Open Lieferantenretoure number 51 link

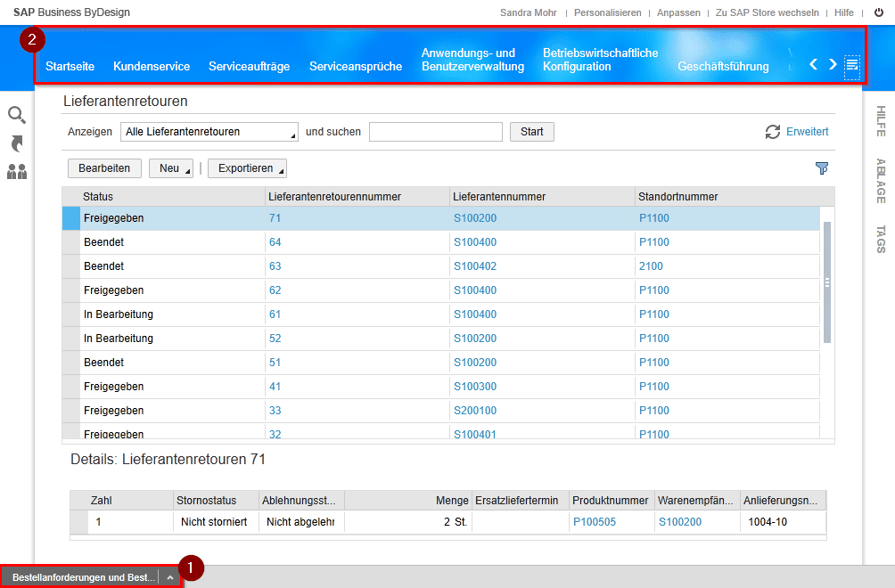275,362
